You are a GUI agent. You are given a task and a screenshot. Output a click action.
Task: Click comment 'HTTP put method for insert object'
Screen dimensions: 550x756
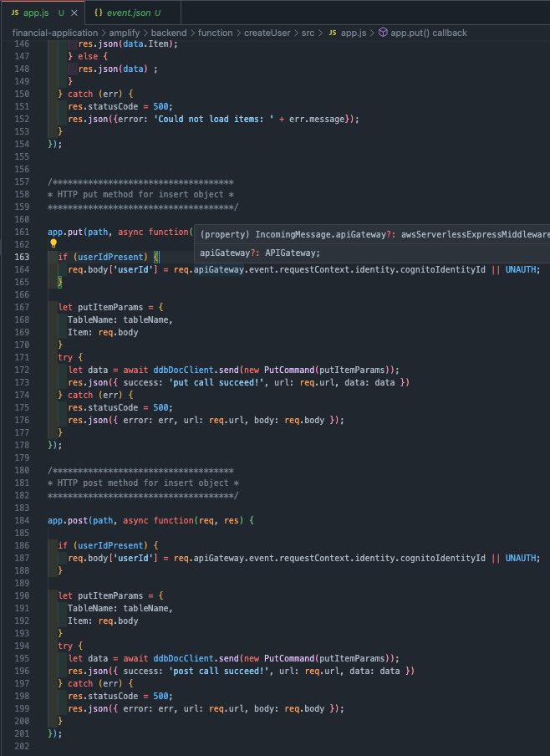point(140,194)
